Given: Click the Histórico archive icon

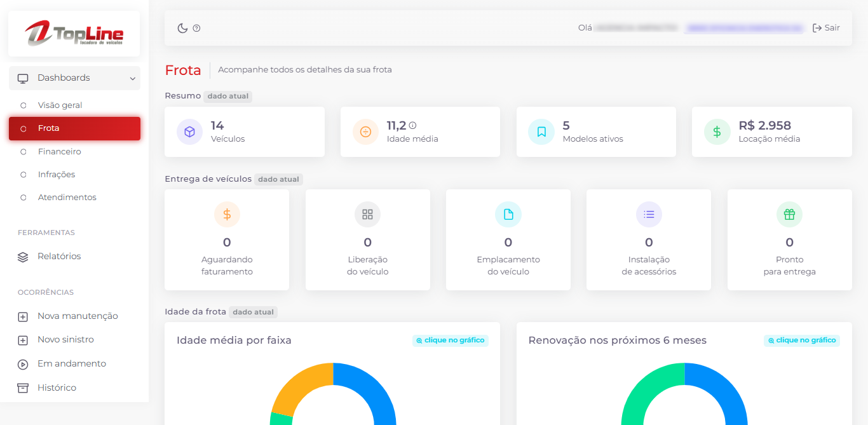Looking at the screenshot, I should [x=23, y=388].
